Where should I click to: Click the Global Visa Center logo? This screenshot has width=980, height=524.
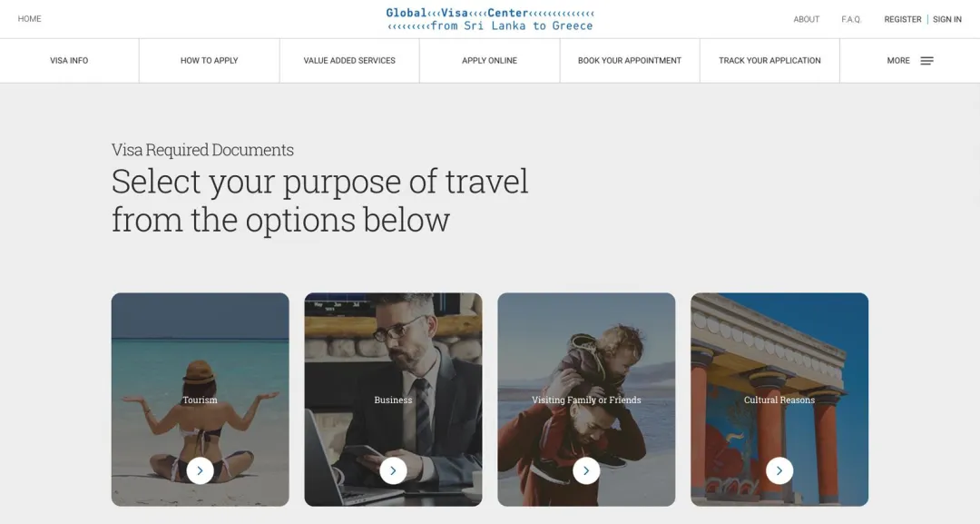(490, 19)
